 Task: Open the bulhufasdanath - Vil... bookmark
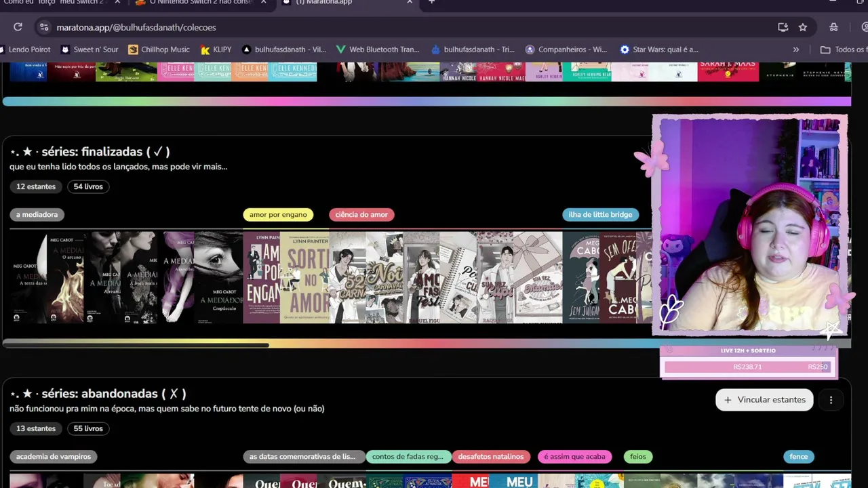coord(284,49)
